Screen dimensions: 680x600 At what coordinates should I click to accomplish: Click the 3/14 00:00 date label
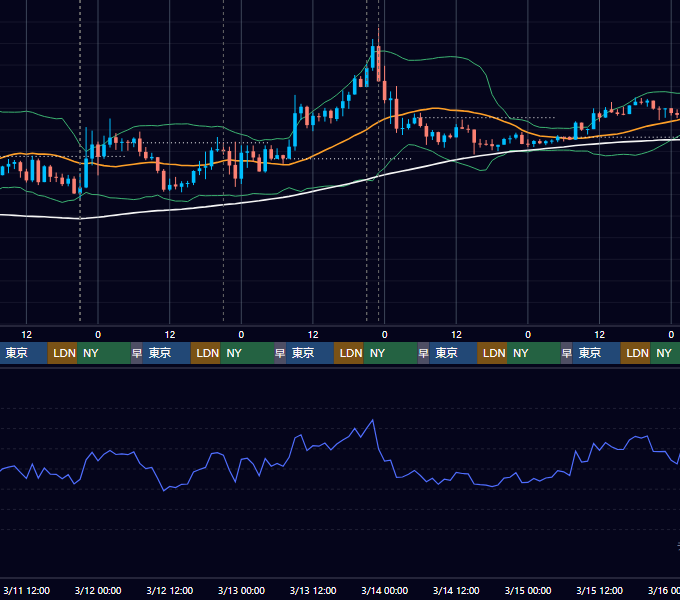click(x=384, y=590)
